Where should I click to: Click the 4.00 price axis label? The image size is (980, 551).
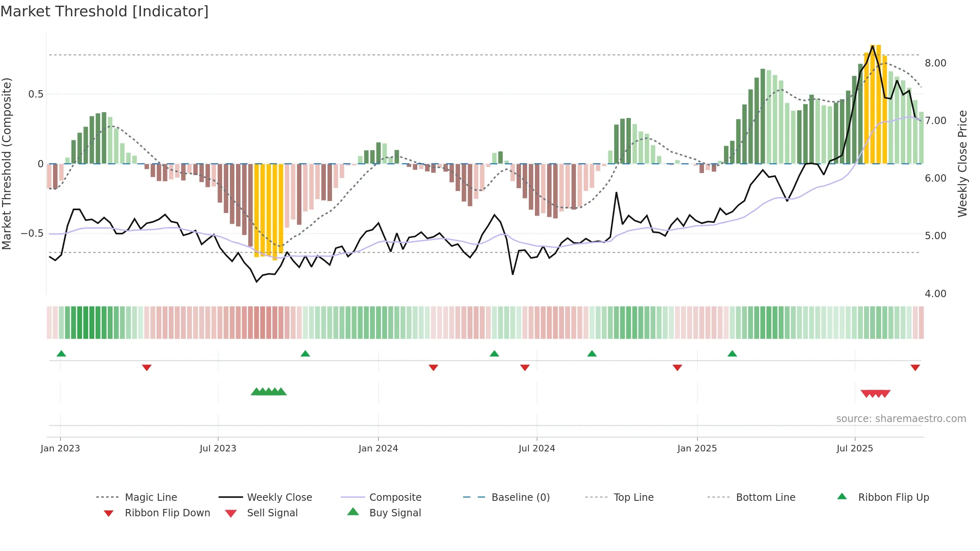coord(935,294)
